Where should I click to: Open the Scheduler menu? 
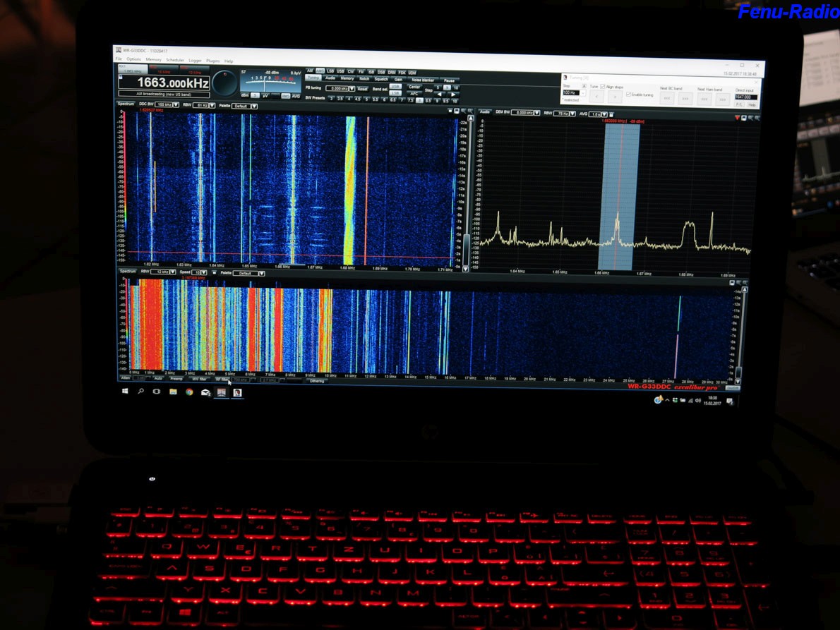pos(174,60)
